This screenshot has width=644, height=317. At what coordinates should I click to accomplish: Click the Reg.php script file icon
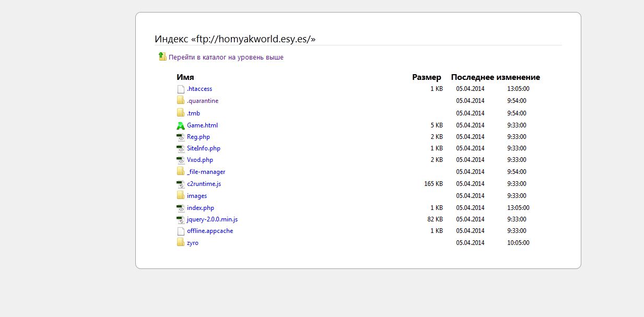pyautogui.click(x=181, y=137)
